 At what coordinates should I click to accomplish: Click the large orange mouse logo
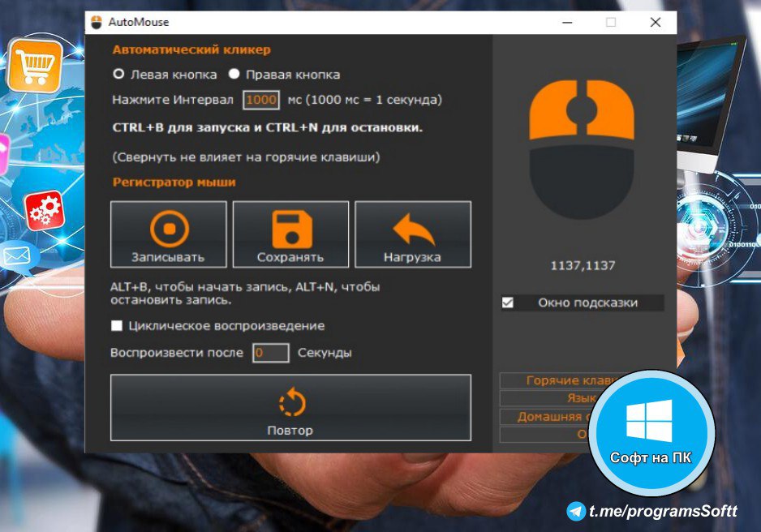(582, 152)
